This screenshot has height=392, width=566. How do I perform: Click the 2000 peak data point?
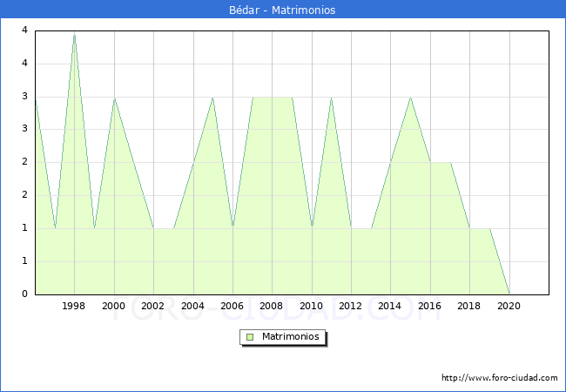114,98
